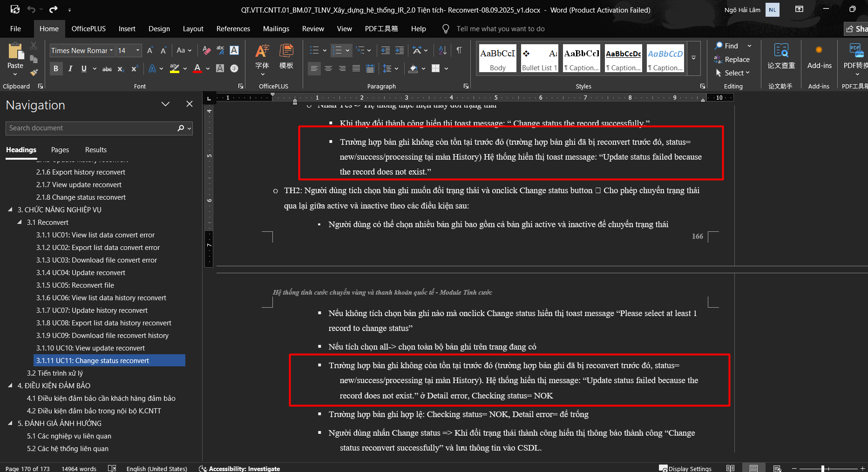Click the Clear All Formatting icon
The width and height of the screenshot is (868, 472).
point(207,50)
